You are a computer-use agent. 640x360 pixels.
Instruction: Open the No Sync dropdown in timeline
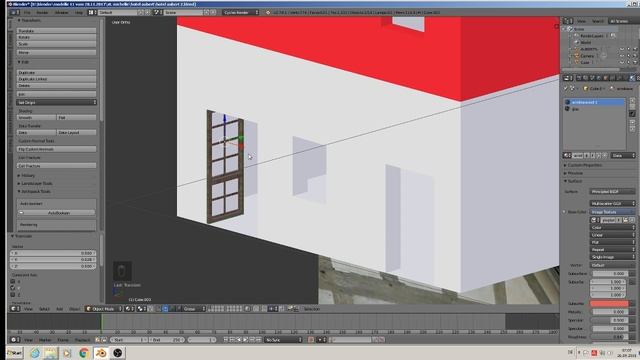(284, 340)
